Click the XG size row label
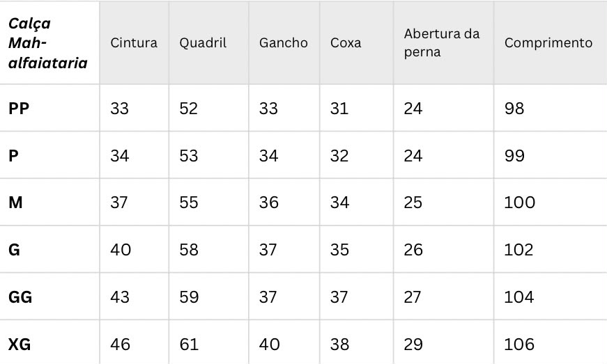The width and height of the screenshot is (607, 364). click(x=20, y=345)
